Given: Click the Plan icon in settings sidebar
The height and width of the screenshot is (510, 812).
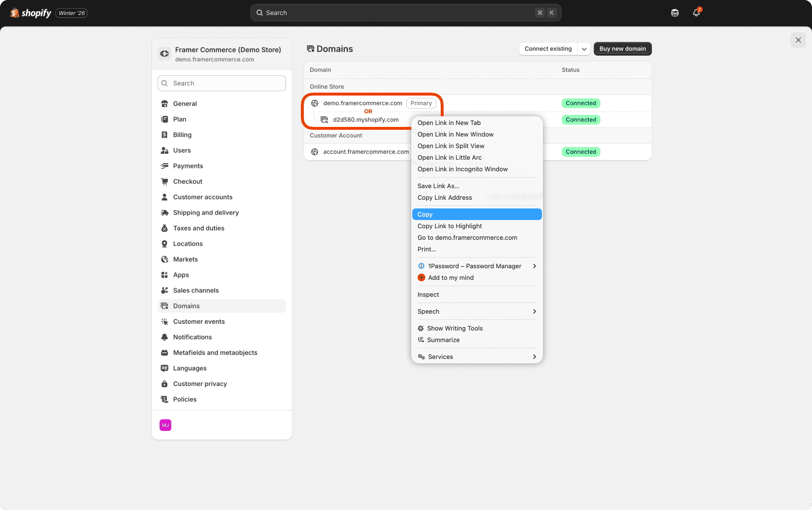Looking at the screenshot, I should (164, 119).
